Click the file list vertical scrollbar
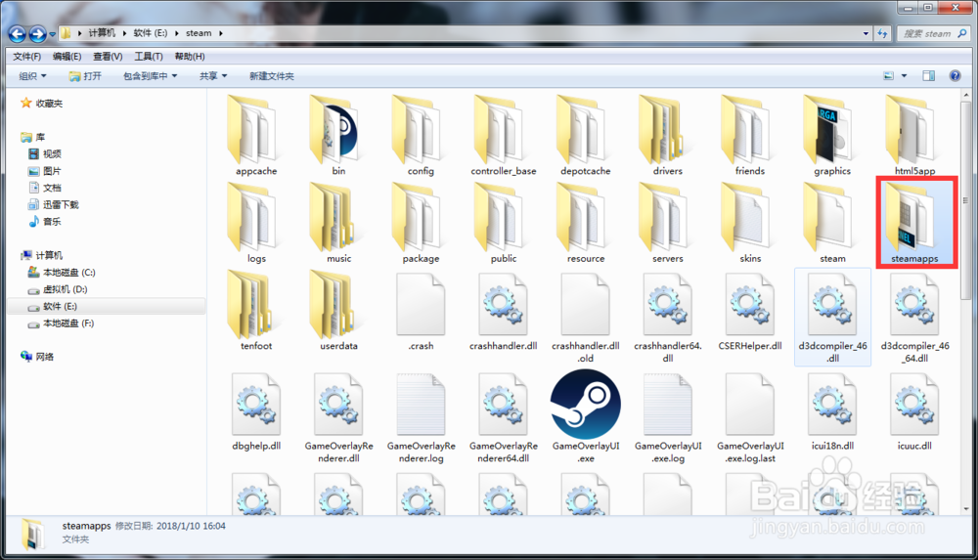Image resolution: width=978 pixels, height=560 pixels. coord(965,200)
